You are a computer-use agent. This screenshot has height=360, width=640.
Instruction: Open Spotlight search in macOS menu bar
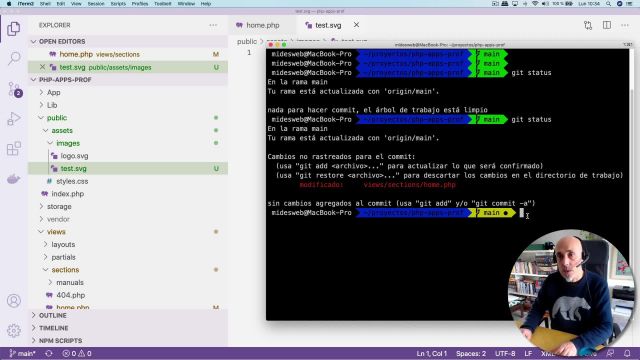tap(608, 4)
